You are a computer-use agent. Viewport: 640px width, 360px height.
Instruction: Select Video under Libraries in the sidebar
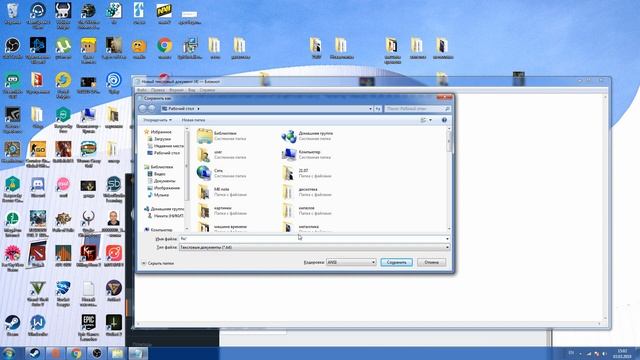click(x=156, y=174)
